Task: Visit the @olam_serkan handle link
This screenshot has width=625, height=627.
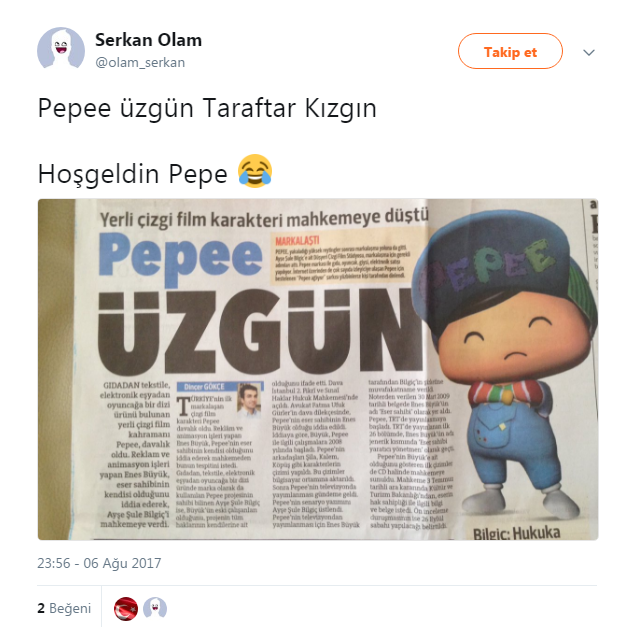Action: 140,63
